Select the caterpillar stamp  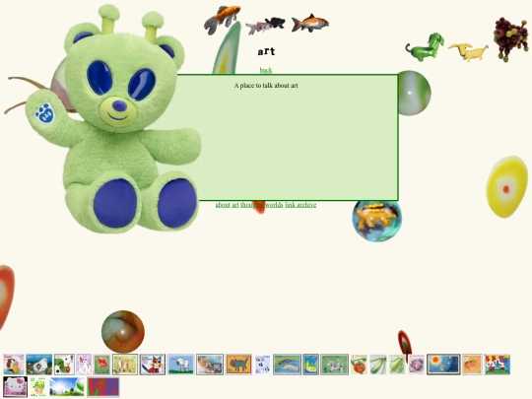click(x=64, y=365)
